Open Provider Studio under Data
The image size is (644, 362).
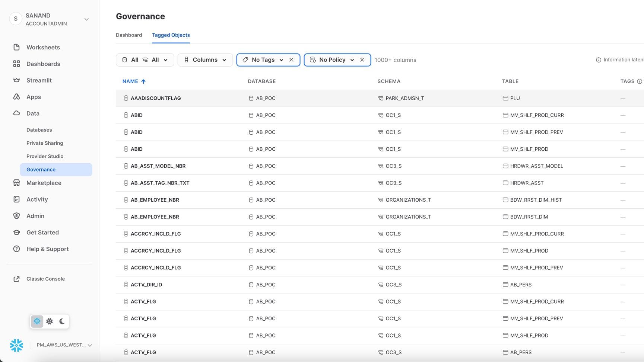(45, 156)
